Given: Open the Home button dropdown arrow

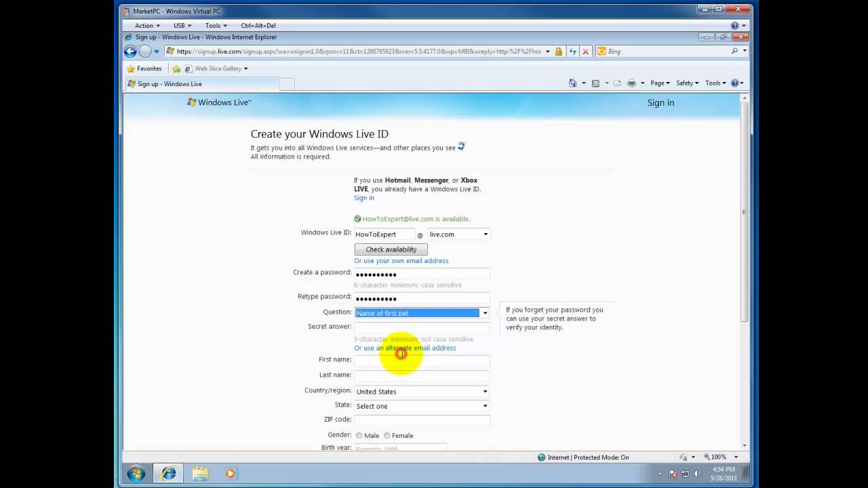Looking at the screenshot, I should (x=583, y=83).
